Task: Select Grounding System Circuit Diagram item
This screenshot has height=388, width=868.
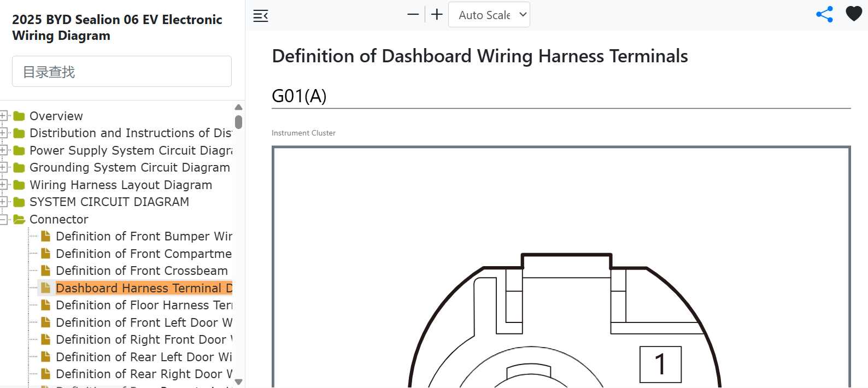Action: pyautogui.click(x=130, y=167)
